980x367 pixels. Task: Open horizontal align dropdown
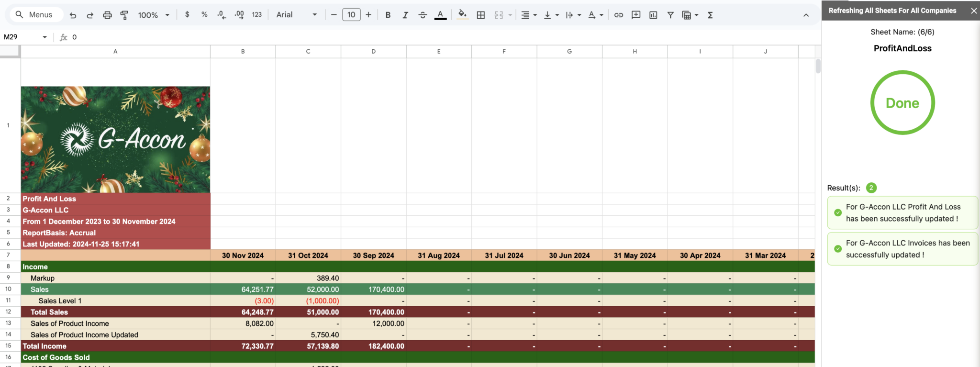[x=529, y=15]
